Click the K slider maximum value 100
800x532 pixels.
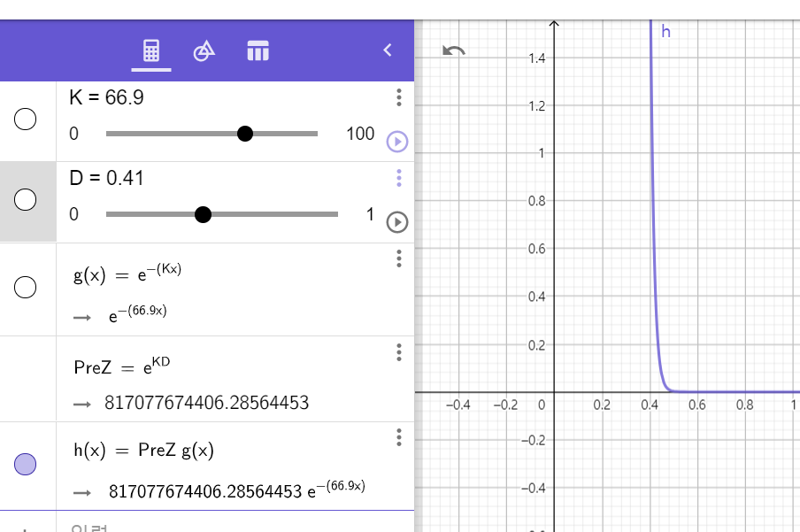pyautogui.click(x=360, y=134)
